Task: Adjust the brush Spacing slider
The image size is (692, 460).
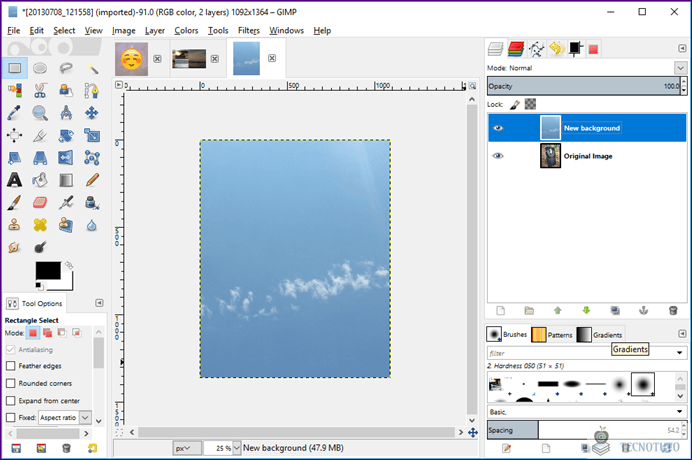Action: coord(584,430)
